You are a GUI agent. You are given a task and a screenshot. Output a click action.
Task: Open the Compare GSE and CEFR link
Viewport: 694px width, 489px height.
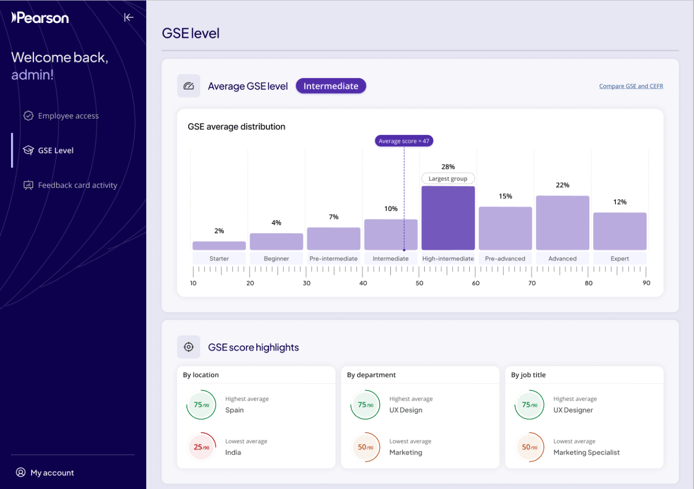coord(631,86)
